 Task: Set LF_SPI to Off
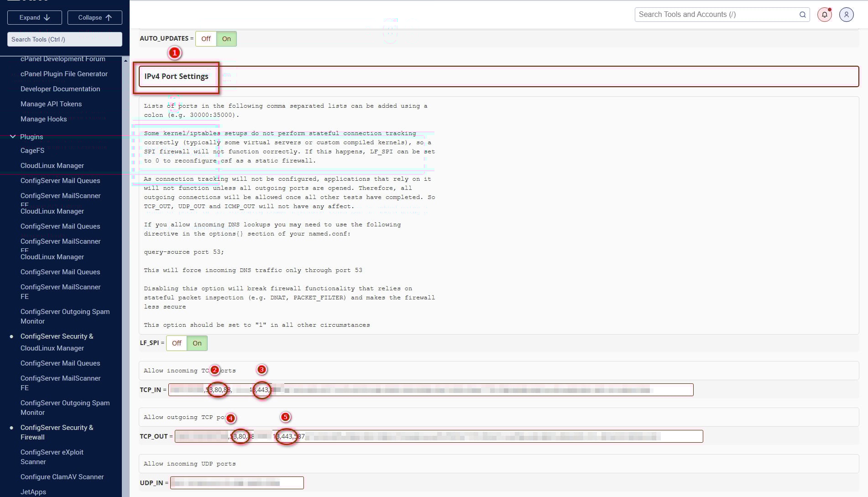[x=177, y=343]
